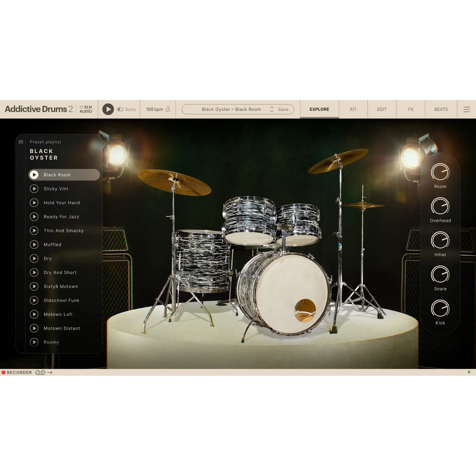476x476 pixels.
Task: Select the Oldschool Funk preset name
Action: tap(62, 300)
